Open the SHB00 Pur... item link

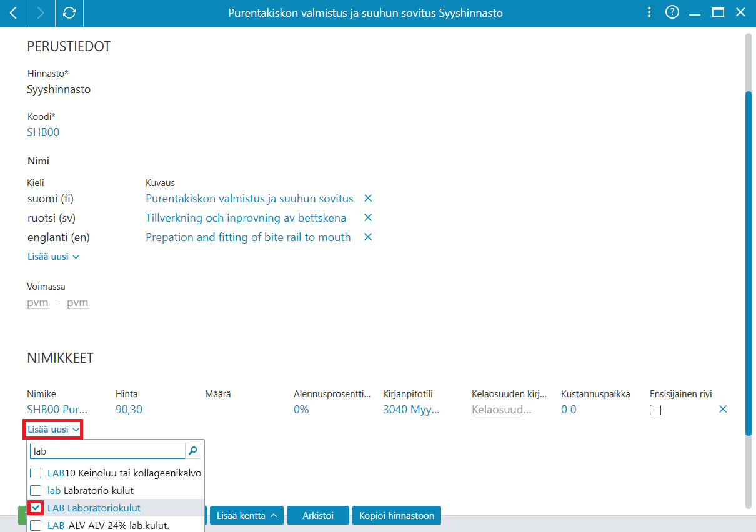[x=57, y=410]
